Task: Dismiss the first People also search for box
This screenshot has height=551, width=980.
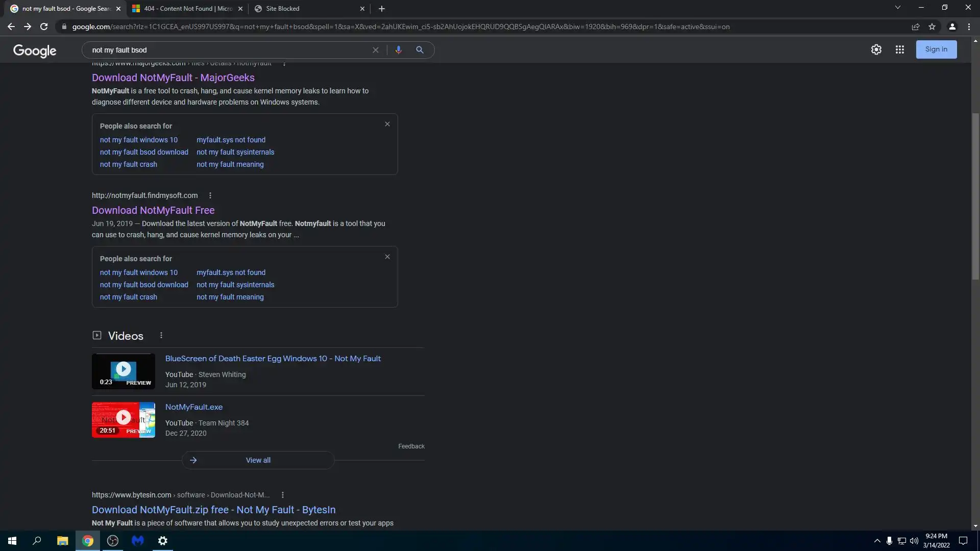Action: (387, 124)
